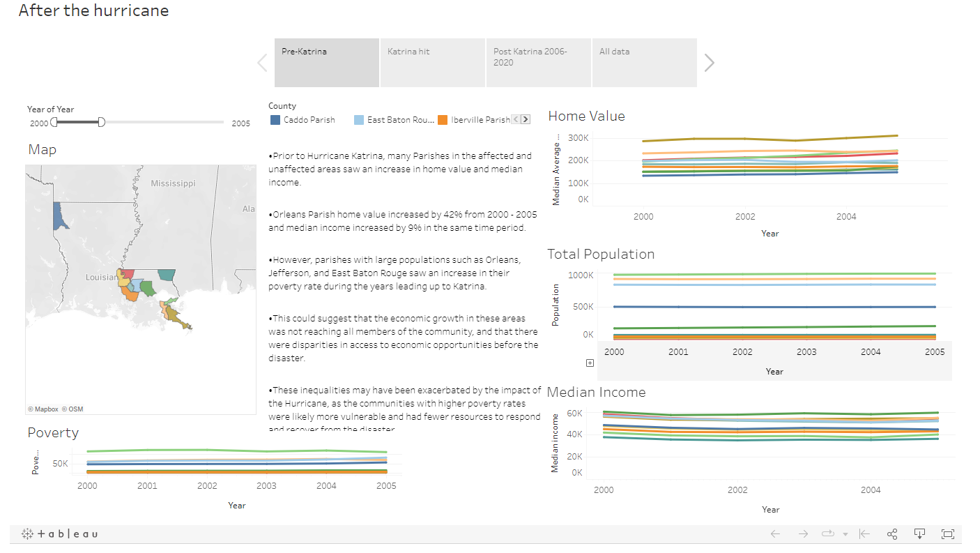Select the Pre-Katrina story tab
The height and width of the screenshot is (553, 980).
tap(327, 63)
